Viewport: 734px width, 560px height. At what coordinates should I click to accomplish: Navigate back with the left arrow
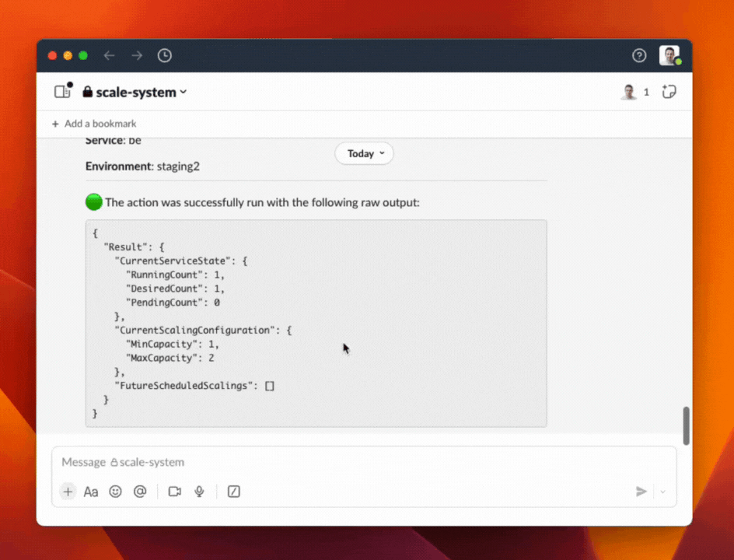coord(109,55)
